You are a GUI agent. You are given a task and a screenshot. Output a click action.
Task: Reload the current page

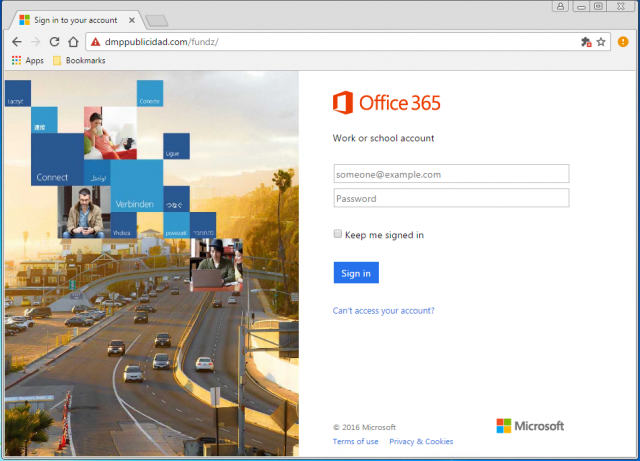point(54,42)
